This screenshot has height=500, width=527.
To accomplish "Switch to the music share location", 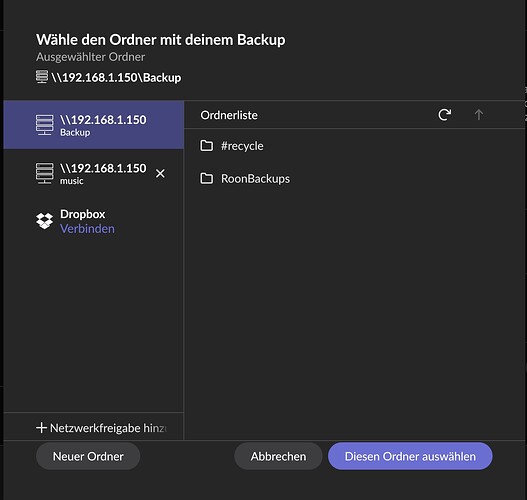I will coord(93,173).
